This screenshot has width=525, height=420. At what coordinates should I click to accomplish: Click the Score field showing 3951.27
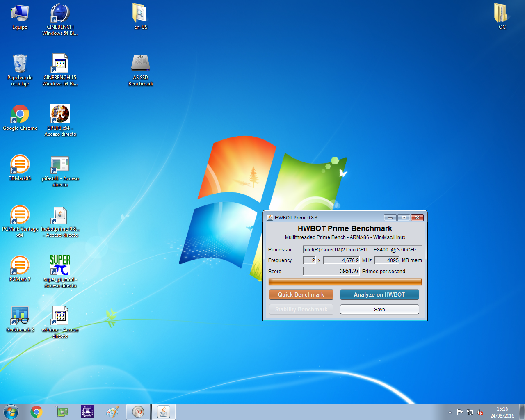(331, 271)
